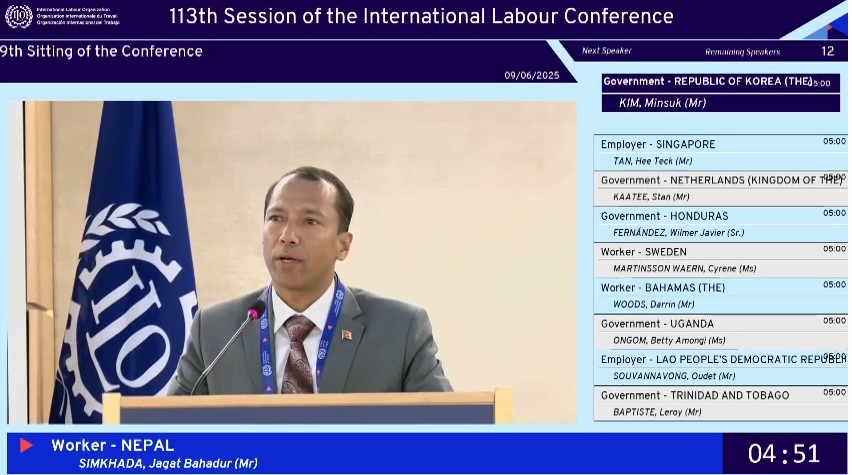Click 'MARTINSSON WAERN, Cyrene (Ms)' name
This screenshot has width=852, height=475.
tap(685, 268)
